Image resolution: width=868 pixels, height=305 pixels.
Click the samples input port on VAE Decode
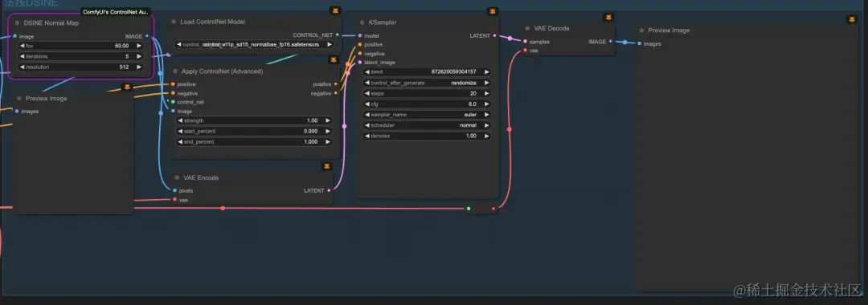click(525, 41)
